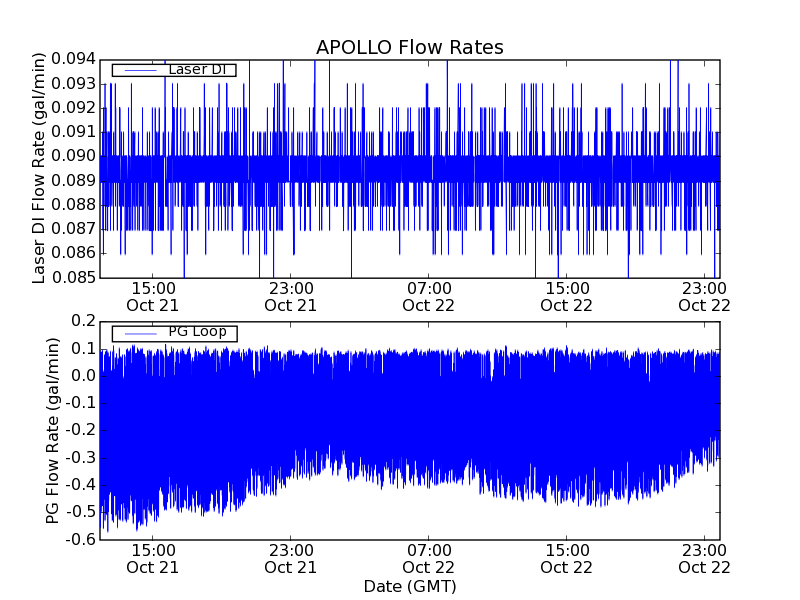The width and height of the screenshot is (800, 600).
Task: Click "23:00 Oct 21" tick under the bottom plot
Action: coord(290,558)
